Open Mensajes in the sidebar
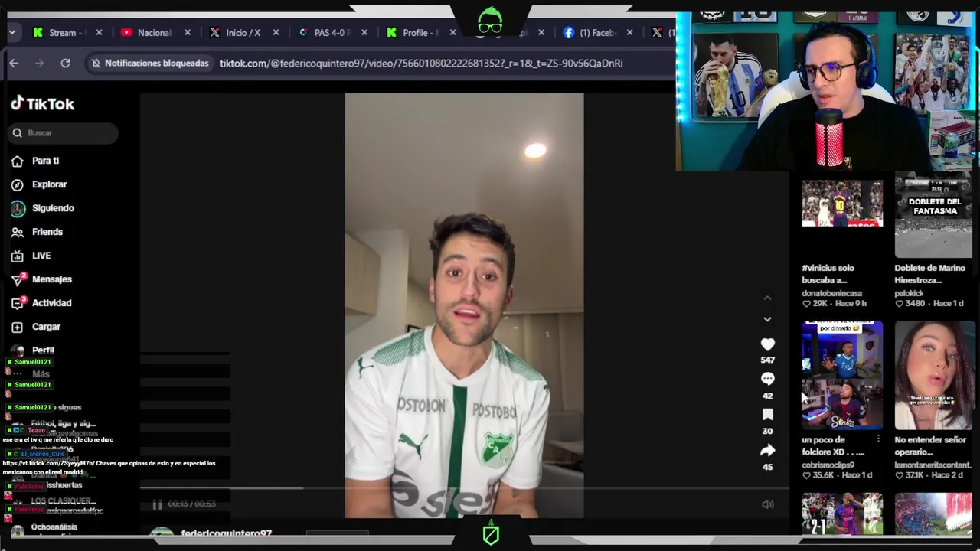The image size is (980, 551). click(51, 279)
